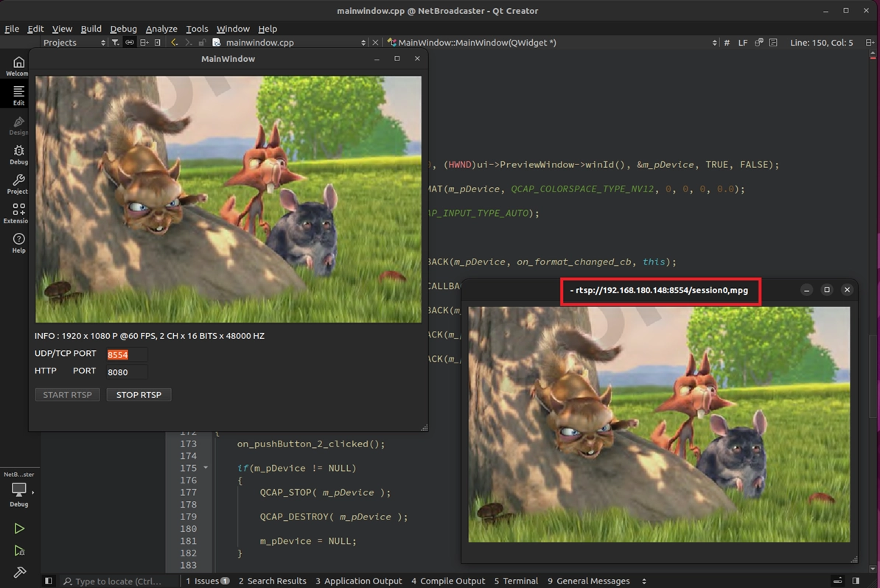Open the kit selector monitor icon
This screenshot has height=588, width=880.
[19, 490]
